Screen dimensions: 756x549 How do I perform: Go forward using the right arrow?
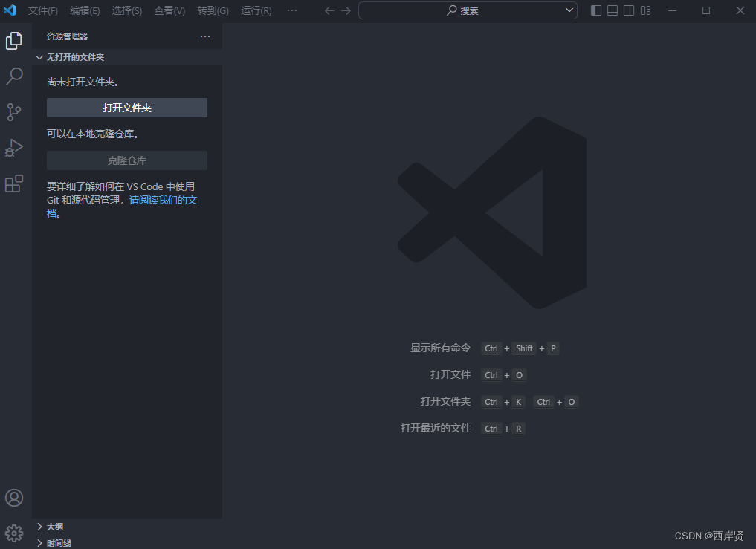(346, 10)
